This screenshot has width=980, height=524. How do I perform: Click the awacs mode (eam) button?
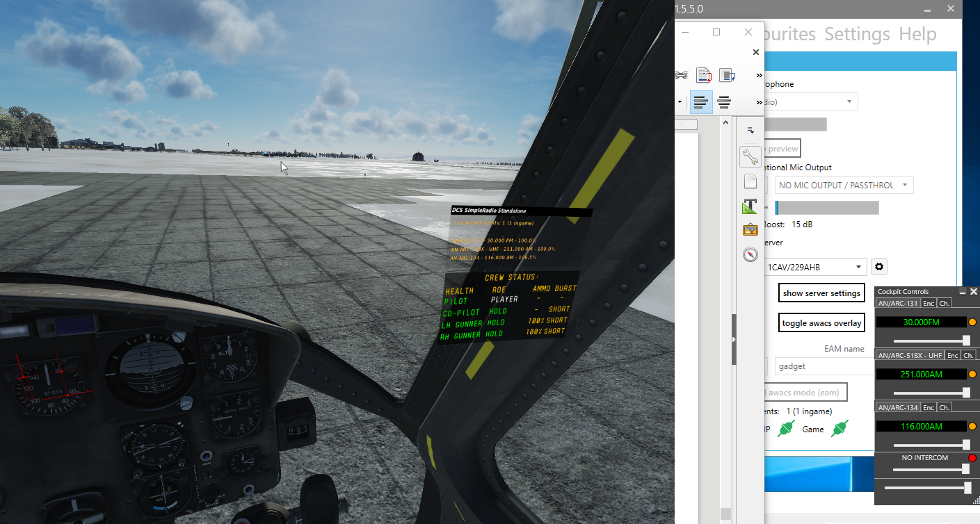pyautogui.click(x=805, y=392)
